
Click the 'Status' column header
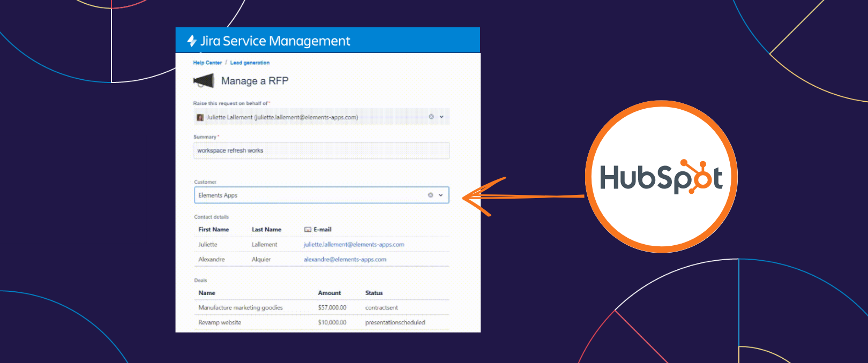point(374,293)
